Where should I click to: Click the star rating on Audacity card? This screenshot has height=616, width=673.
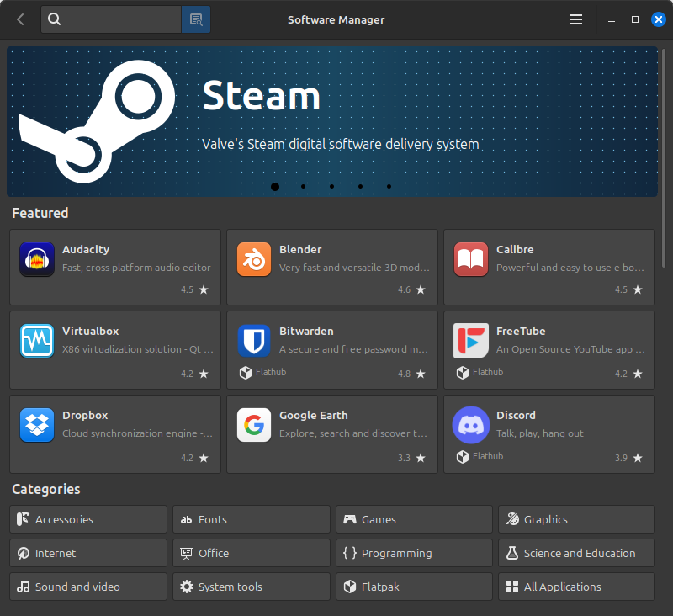204,289
